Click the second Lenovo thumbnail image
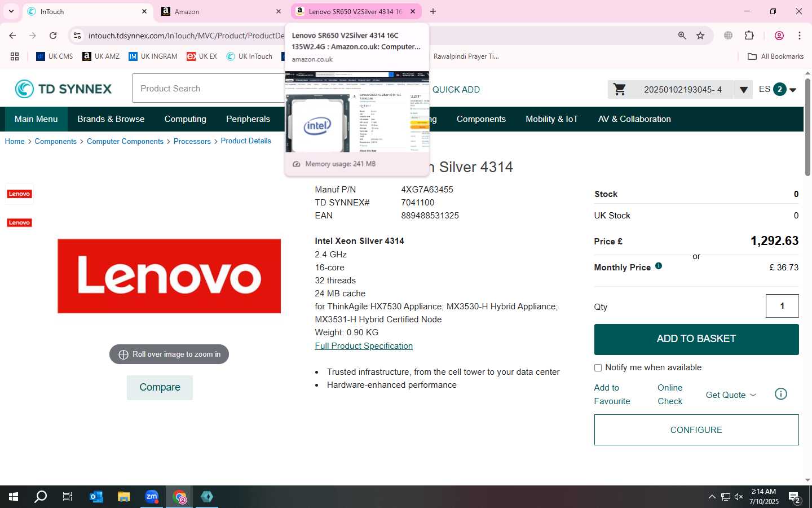 pos(19,222)
